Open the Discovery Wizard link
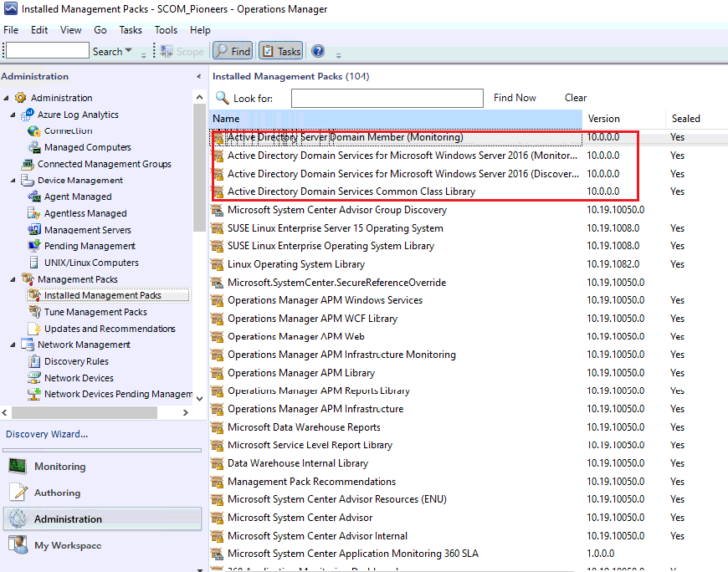The height and width of the screenshot is (572, 728). (46, 434)
